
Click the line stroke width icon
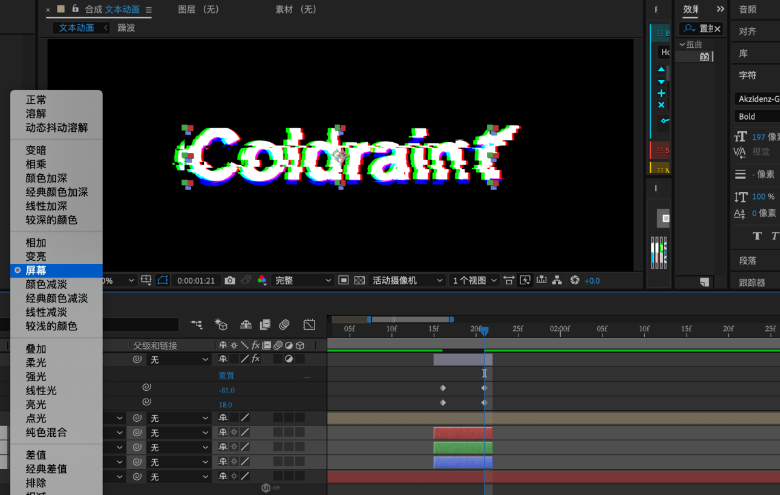(740, 174)
